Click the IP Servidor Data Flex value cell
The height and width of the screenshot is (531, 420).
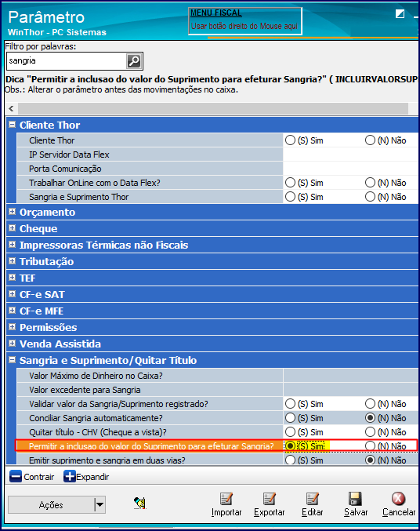[350, 155]
